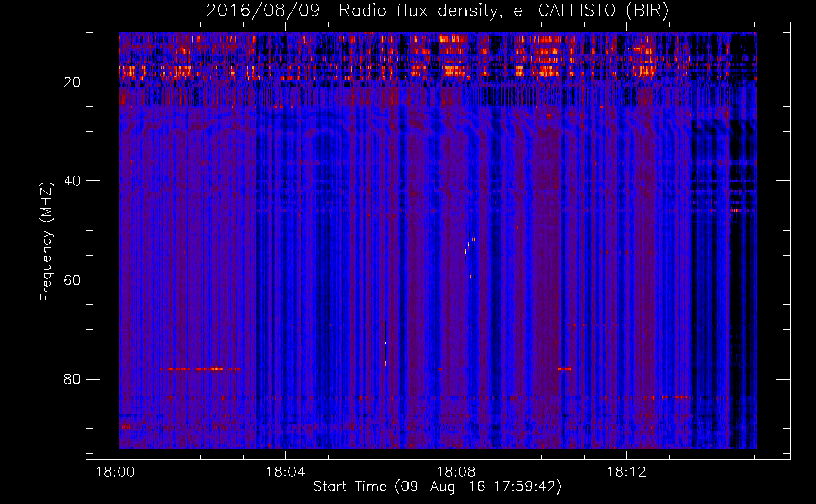Click the '40' frequency tick label
The height and width of the screenshot is (504, 816).
click(72, 181)
